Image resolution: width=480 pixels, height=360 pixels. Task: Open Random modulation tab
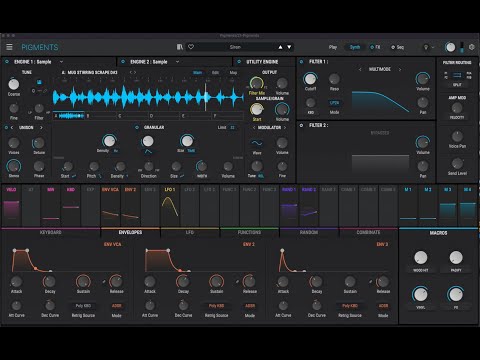point(309,232)
